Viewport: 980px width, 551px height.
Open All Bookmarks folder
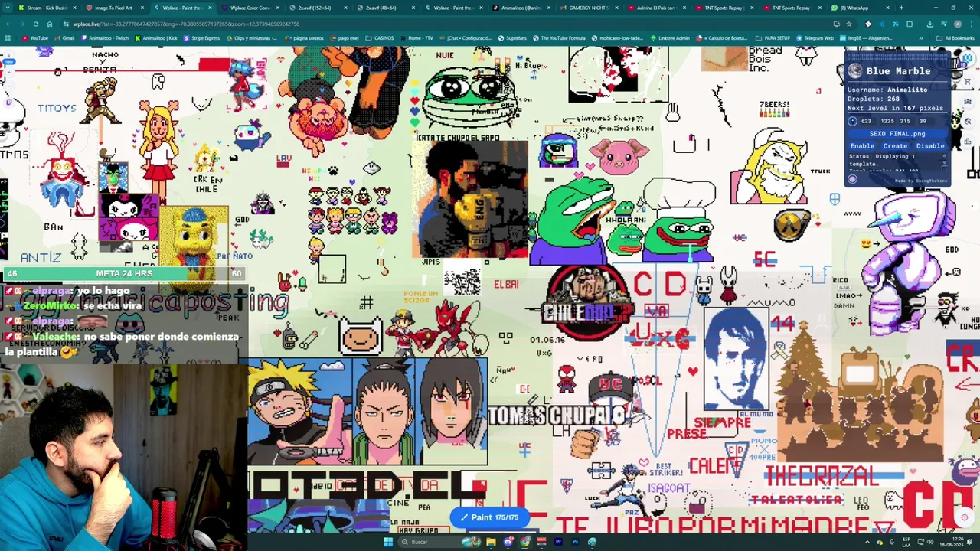pyautogui.click(x=955, y=37)
